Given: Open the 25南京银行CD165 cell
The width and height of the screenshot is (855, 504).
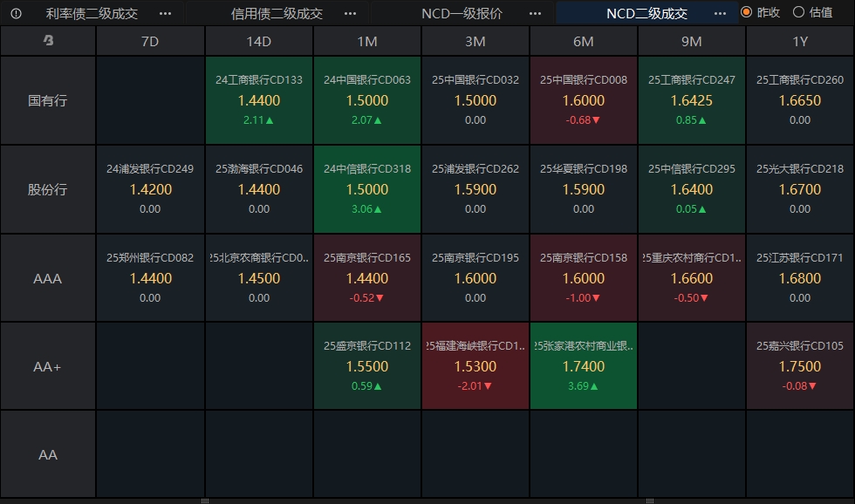Looking at the screenshot, I should (367, 278).
